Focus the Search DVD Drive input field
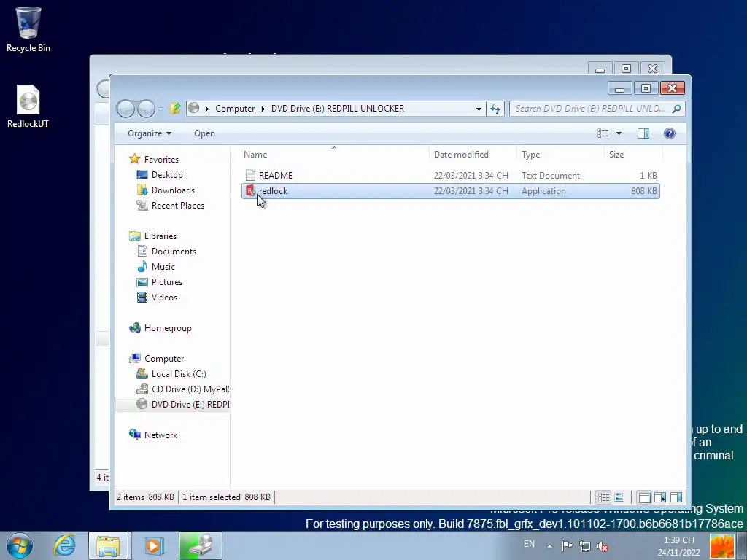 click(591, 109)
